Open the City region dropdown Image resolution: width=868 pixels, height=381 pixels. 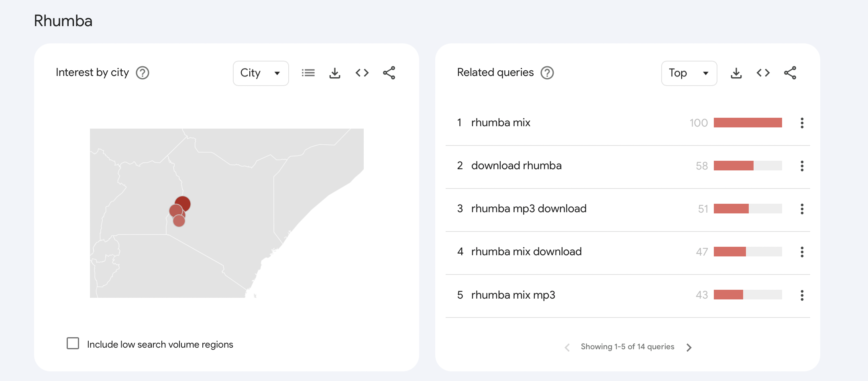[261, 73]
